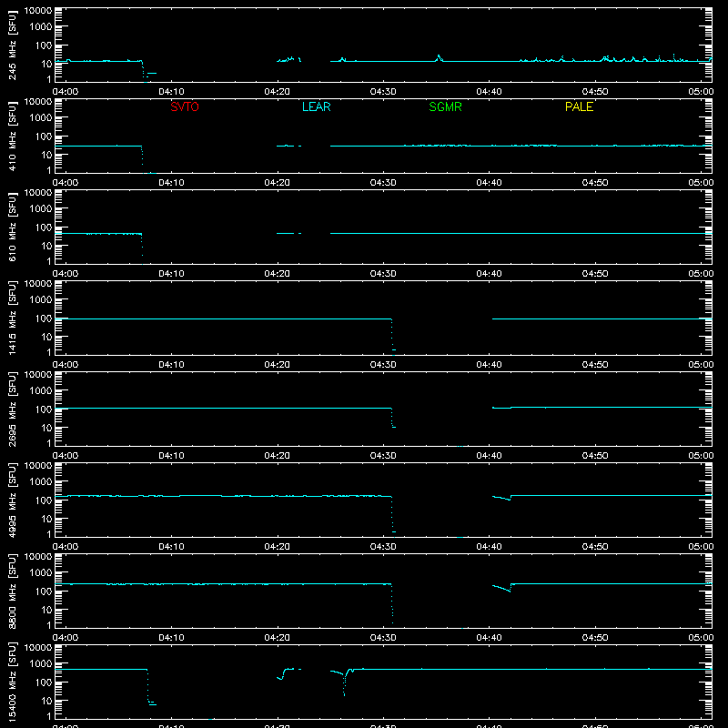Click the 1000 tick label on 15400 MHz plot
Viewport: 728px width, 728px height.
point(41,664)
